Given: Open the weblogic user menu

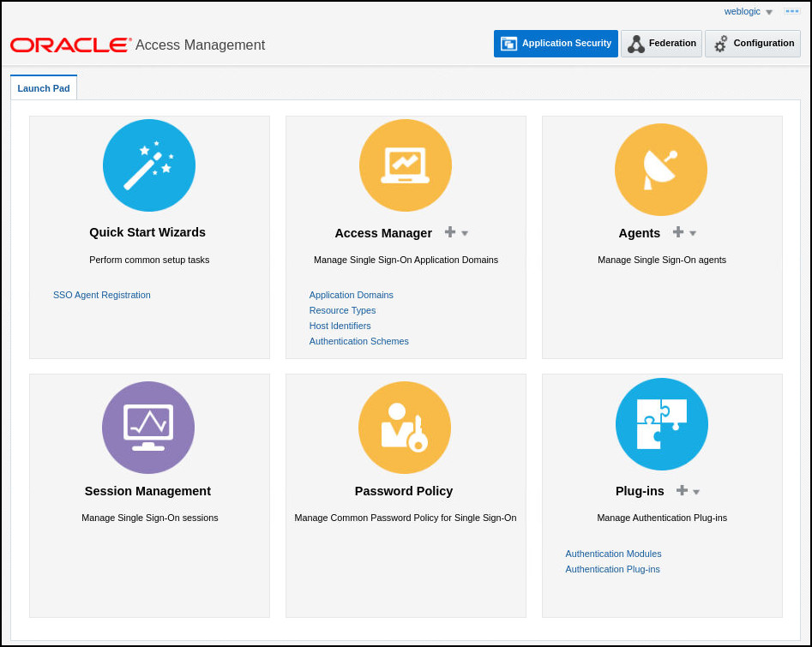Looking at the screenshot, I should pyautogui.click(x=748, y=11).
